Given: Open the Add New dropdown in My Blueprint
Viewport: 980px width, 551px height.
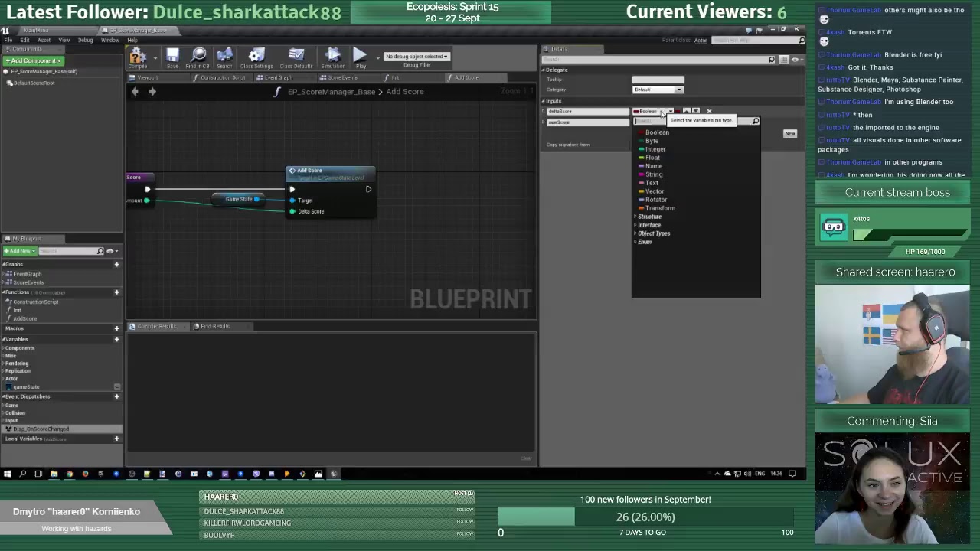Looking at the screenshot, I should pos(19,251).
